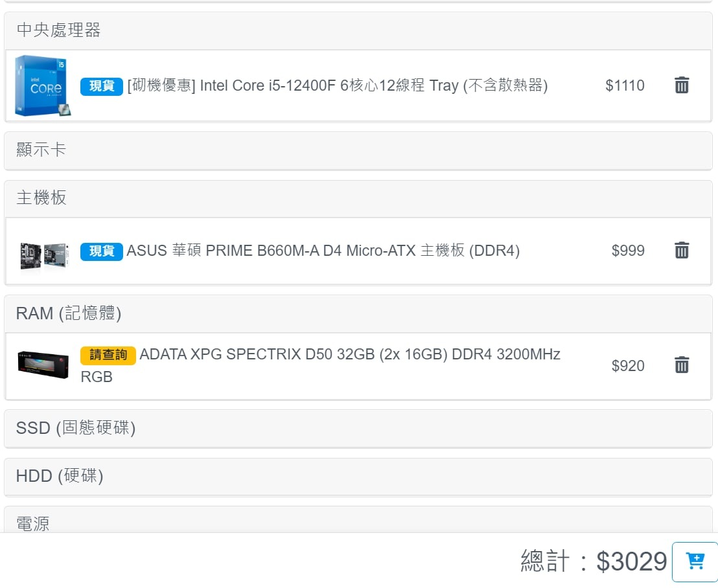718x588 pixels.
Task: Open the Intel Core i5-12400F product link
Action: (x=338, y=85)
